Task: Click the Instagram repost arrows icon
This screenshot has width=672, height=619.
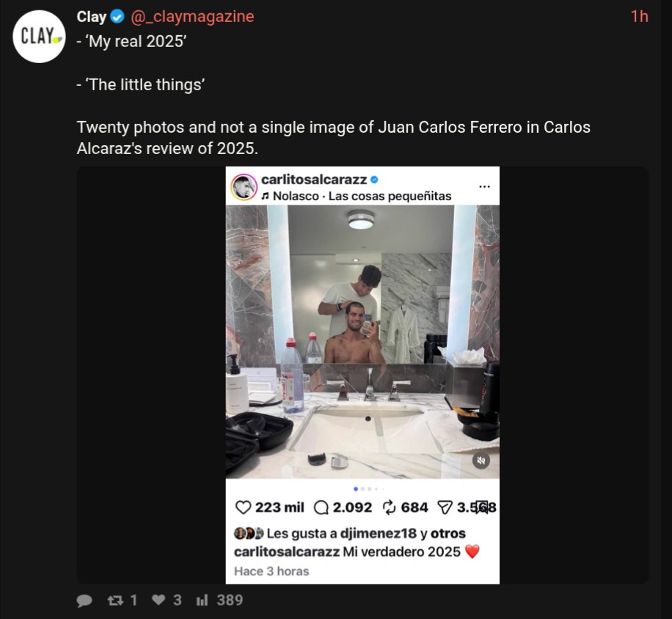Action: 389,508
